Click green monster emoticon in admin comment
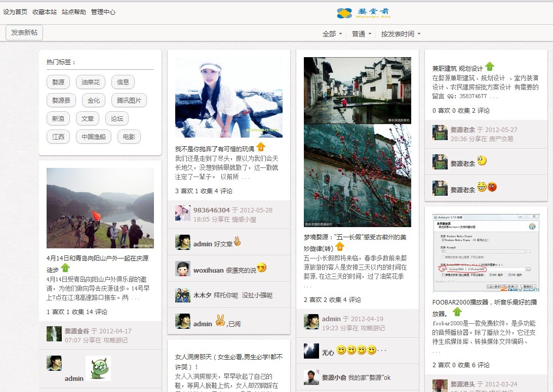Screen dimensions: 553x392 click(x=98, y=368)
